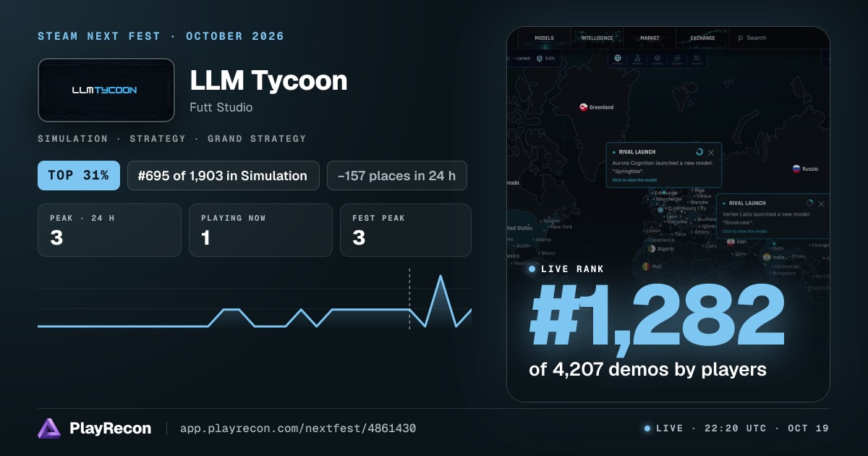Viewport: 868px width, 456px height.
Task: Click the India flag marker
Action: tap(767, 257)
